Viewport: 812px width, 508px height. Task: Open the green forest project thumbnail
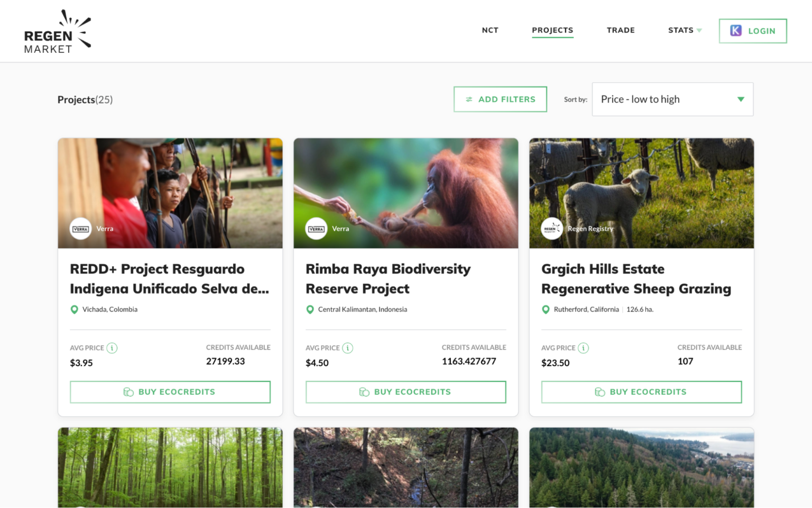(170, 467)
